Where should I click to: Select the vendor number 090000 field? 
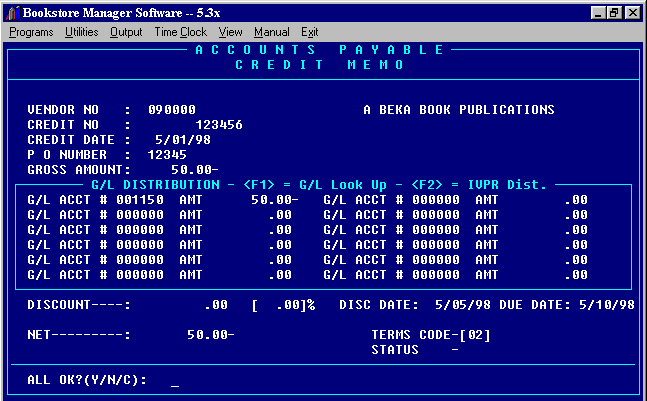tap(171, 110)
